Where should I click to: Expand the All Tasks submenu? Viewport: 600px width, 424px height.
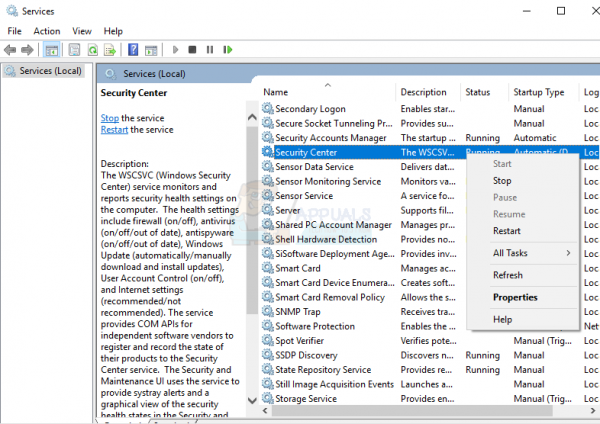click(x=523, y=253)
